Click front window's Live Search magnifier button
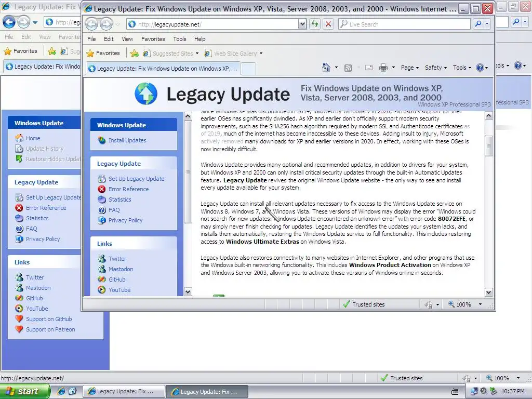This screenshot has height=399, width=532. [x=478, y=24]
